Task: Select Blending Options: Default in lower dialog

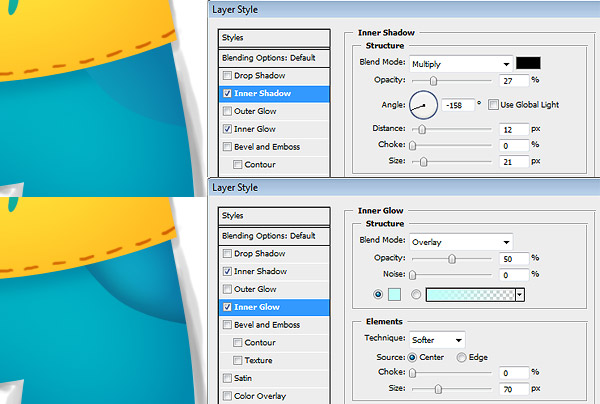Action: 274,236
